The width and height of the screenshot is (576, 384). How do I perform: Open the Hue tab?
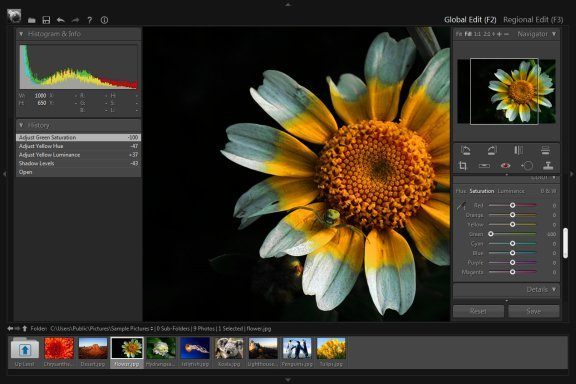[461, 191]
